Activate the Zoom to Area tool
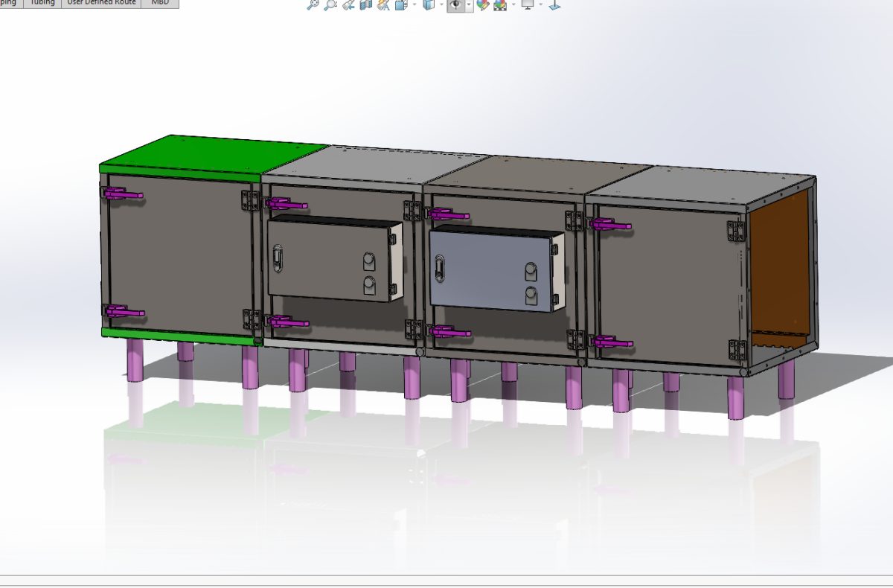 (330, 4)
